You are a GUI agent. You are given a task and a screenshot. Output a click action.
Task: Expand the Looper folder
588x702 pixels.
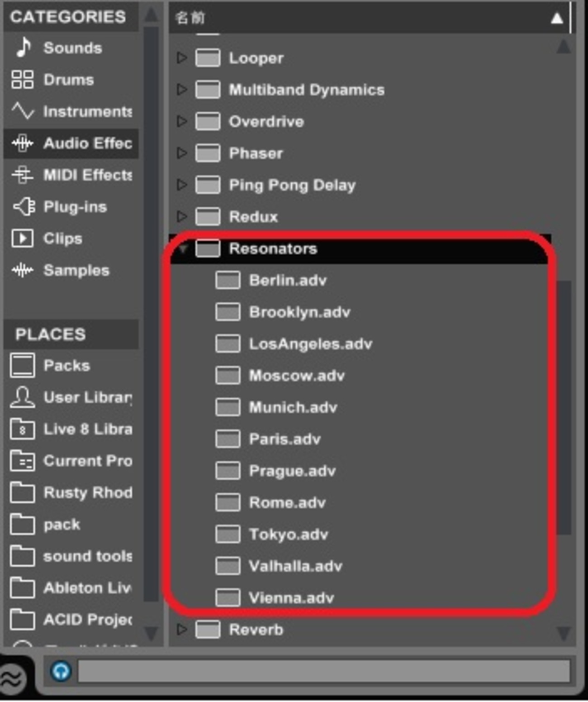182,58
